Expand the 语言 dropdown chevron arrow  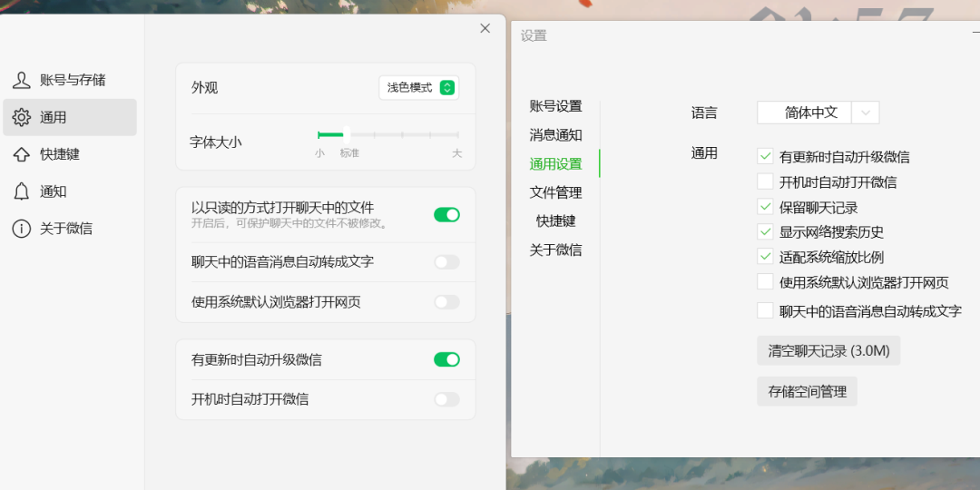[x=866, y=113]
